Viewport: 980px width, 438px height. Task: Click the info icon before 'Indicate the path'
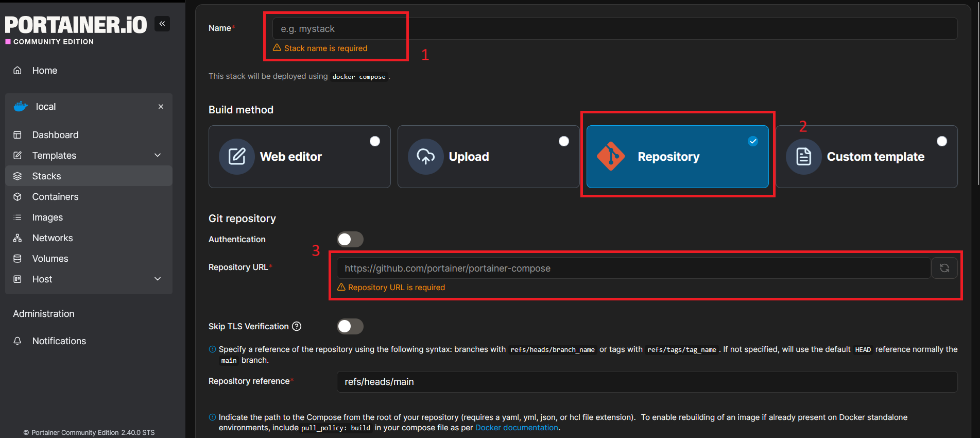pyautogui.click(x=212, y=417)
